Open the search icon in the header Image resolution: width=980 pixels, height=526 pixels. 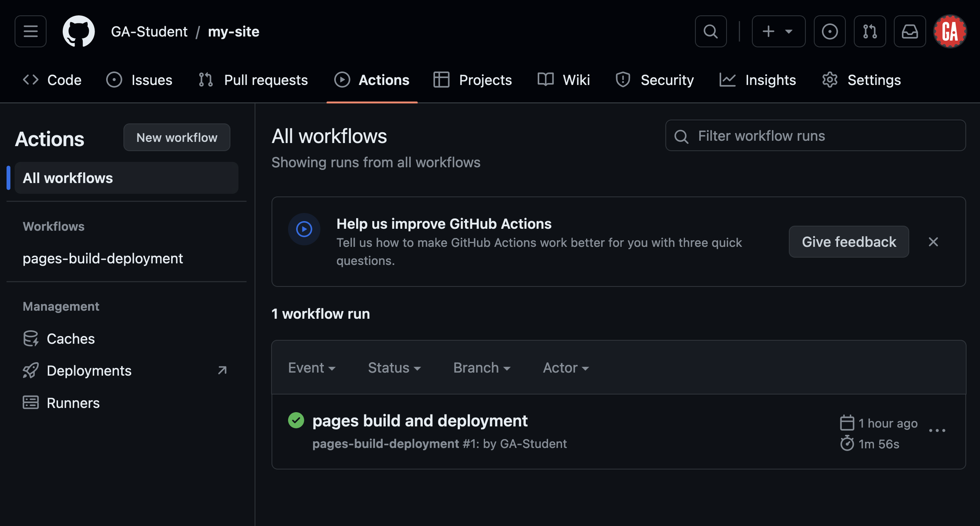710,31
